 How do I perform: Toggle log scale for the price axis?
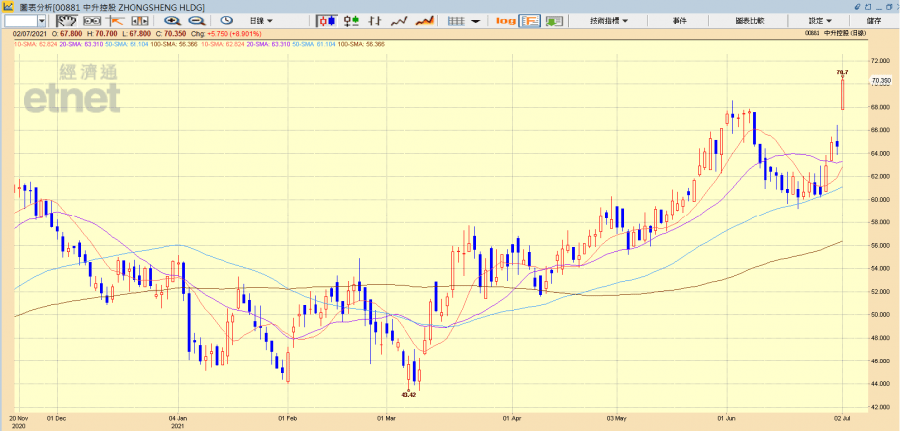[x=505, y=20]
